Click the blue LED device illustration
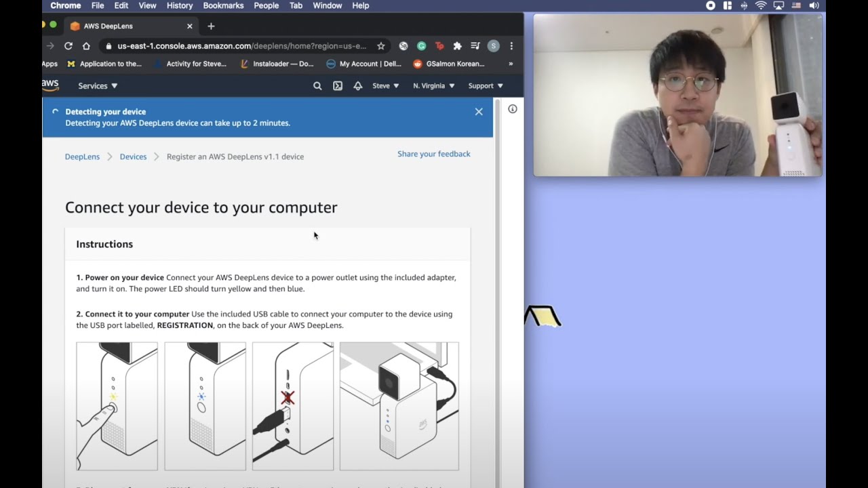 point(205,406)
